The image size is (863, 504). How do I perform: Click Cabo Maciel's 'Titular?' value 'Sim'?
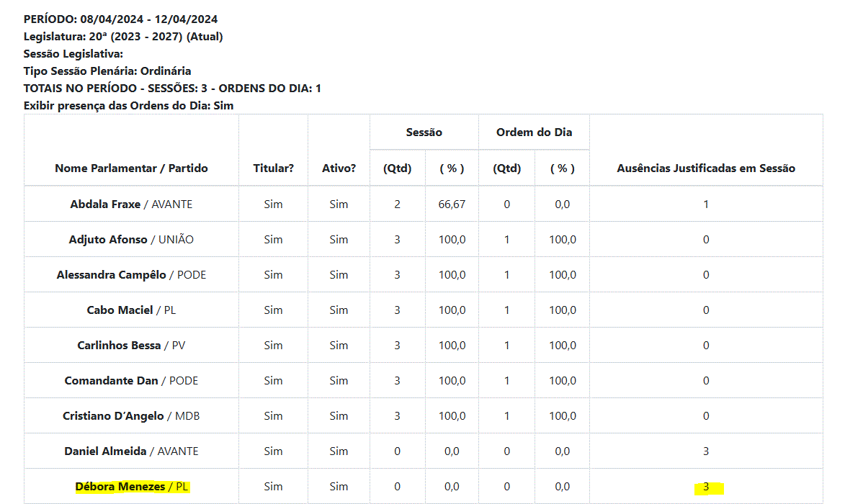(x=274, y=310)
